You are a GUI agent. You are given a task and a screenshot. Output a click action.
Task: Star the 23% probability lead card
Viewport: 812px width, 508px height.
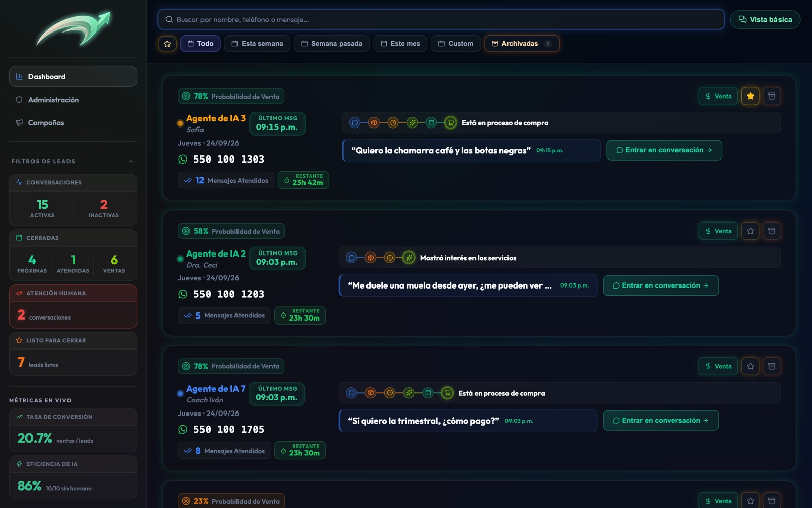coord(750,501)
